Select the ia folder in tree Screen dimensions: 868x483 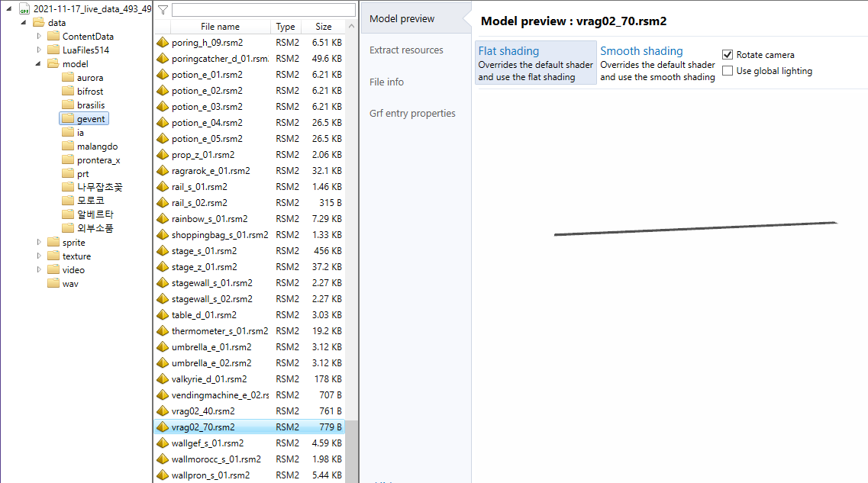tap(80, 133)
